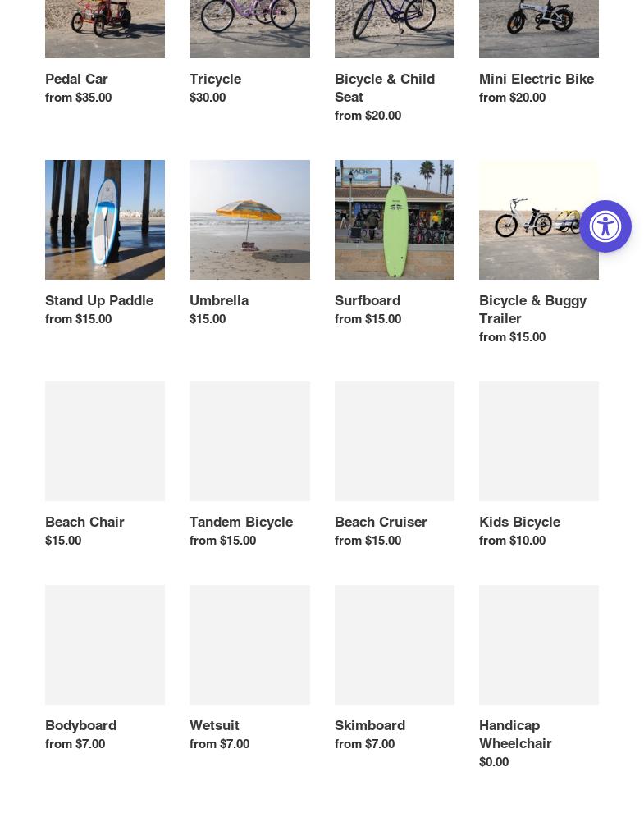Open the Umbrella product image
This screenshot has width=644, height=822.
point(249,220)
